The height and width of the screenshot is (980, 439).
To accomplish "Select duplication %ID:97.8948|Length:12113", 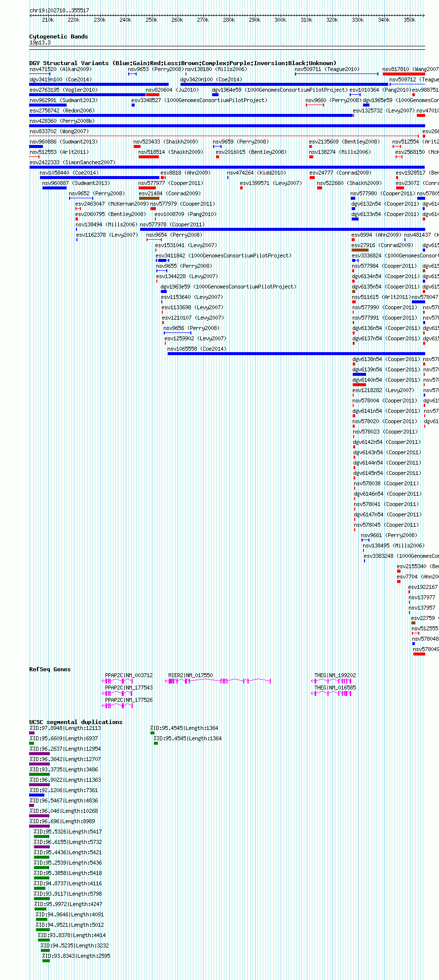I will tap(65, 728).
